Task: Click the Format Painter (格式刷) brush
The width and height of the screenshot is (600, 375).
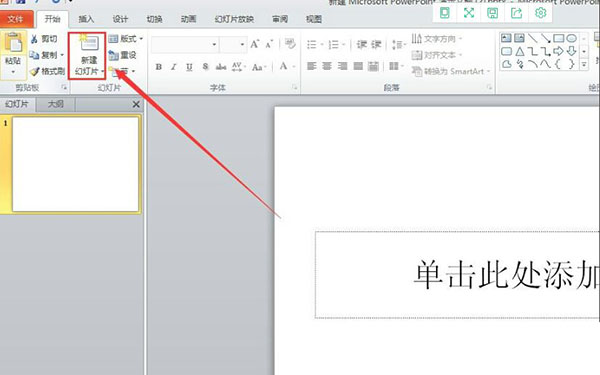Action: point(47,71)
